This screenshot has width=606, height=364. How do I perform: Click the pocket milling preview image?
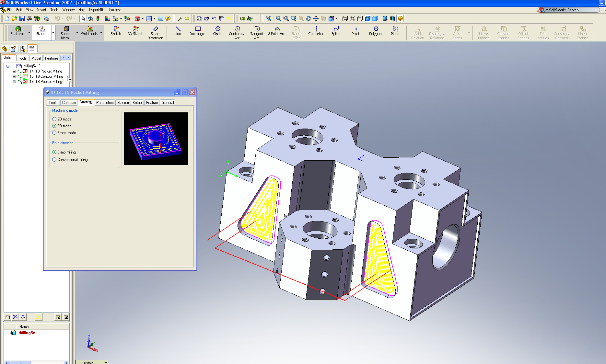click(156, 139)
